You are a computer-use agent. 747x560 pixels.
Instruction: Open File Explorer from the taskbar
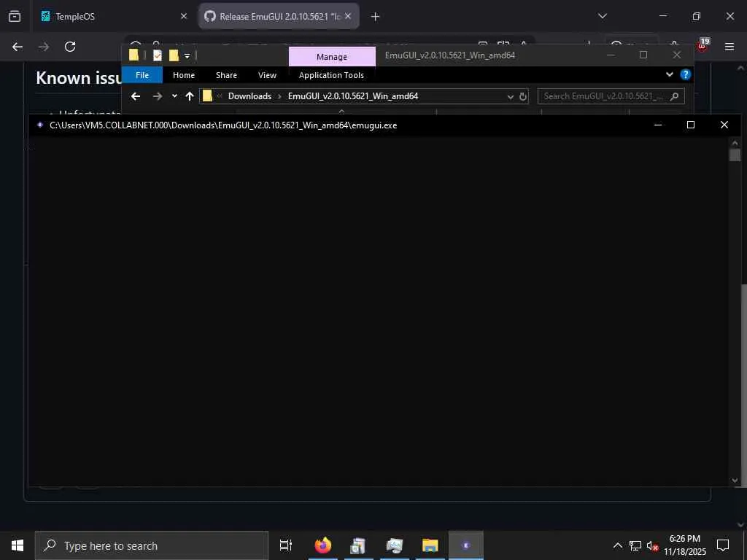[x=430, y=545]
